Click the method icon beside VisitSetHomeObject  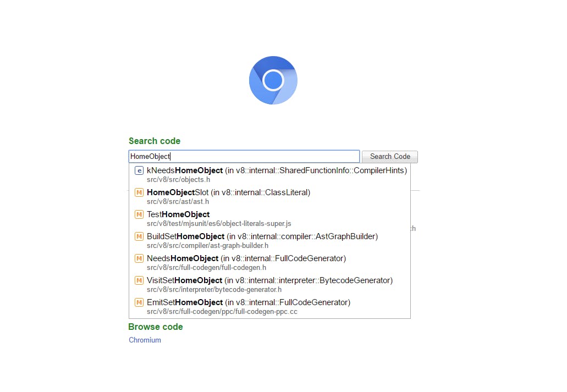tap(139, 280)
